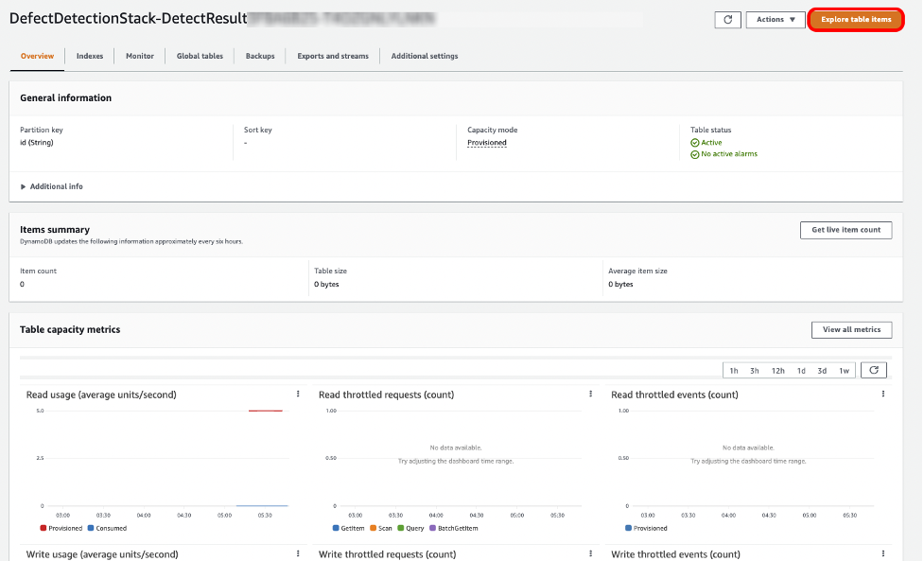This screenshot has width=924, height=561.
Task: Click the No active alarms check icon
Action: (x=695, y=154)
